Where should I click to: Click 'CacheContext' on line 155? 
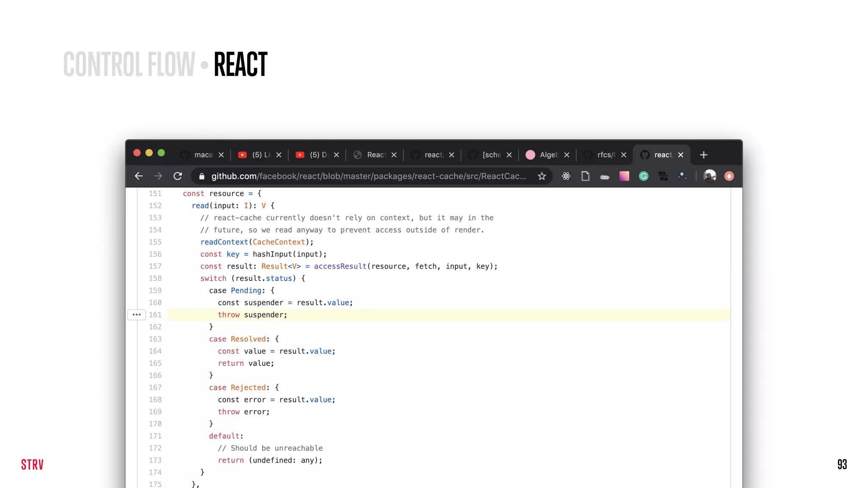(279, 242)
